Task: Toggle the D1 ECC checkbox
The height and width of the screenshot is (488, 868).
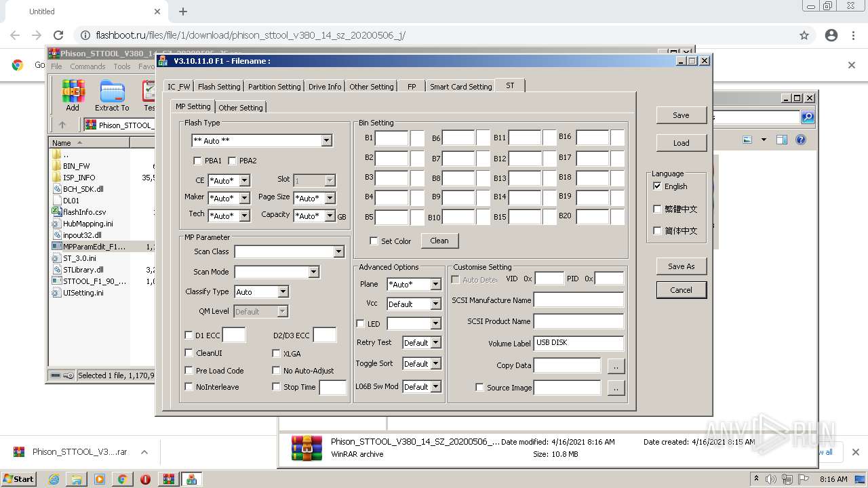Action: point(189,335)
